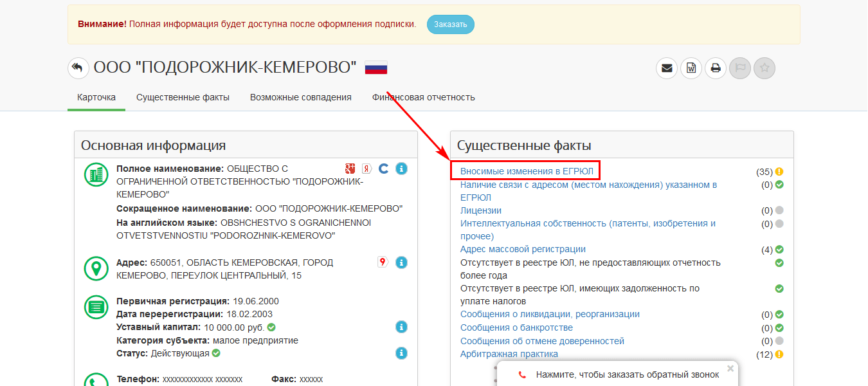This screenshot has width=868, height=386.
Task: Open Вносимые изменения в ЕГРЮЛ link
Action: click(527, 171)
